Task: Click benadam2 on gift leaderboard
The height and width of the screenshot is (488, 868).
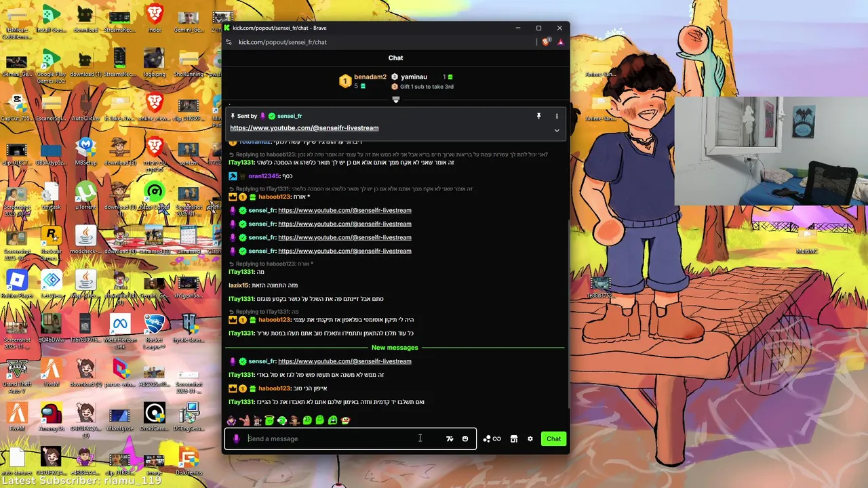Action: pos(370,77)
